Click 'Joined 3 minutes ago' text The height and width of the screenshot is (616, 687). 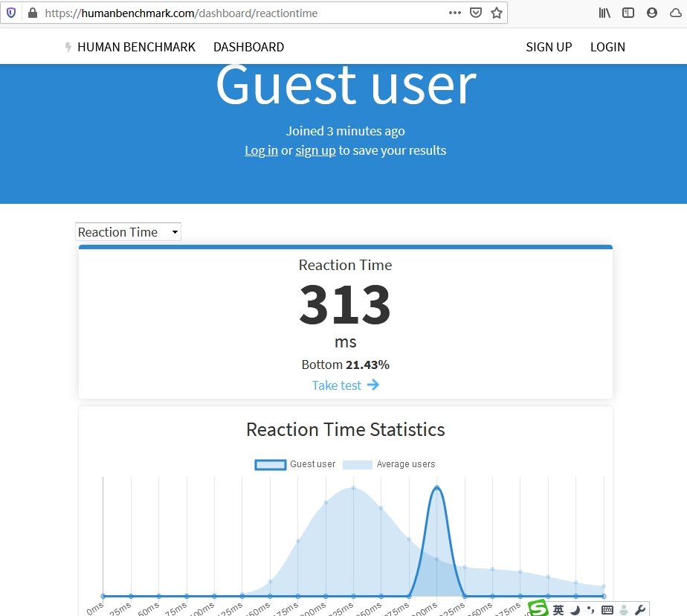pyautogui.click(x=345, y=131)
